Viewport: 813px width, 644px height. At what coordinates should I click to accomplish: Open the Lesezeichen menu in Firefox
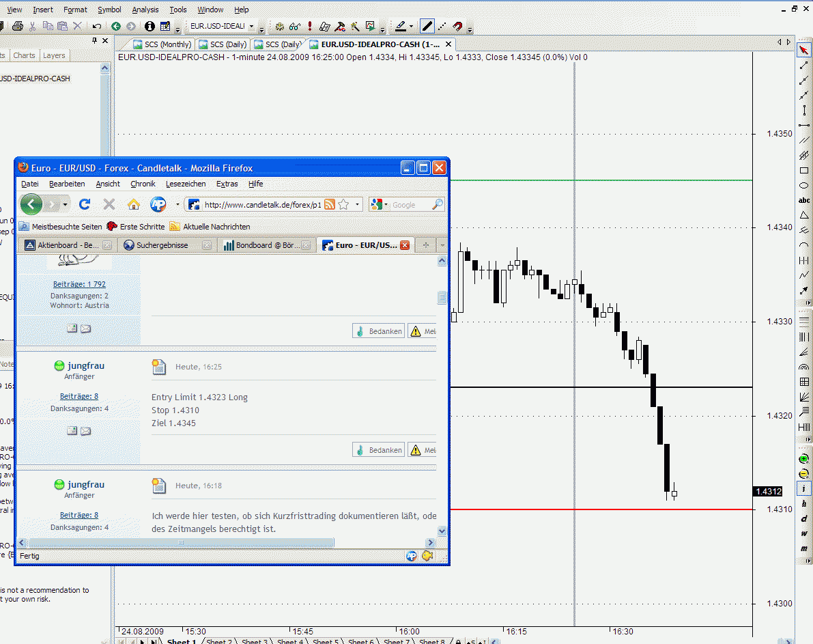coord(186,184)
